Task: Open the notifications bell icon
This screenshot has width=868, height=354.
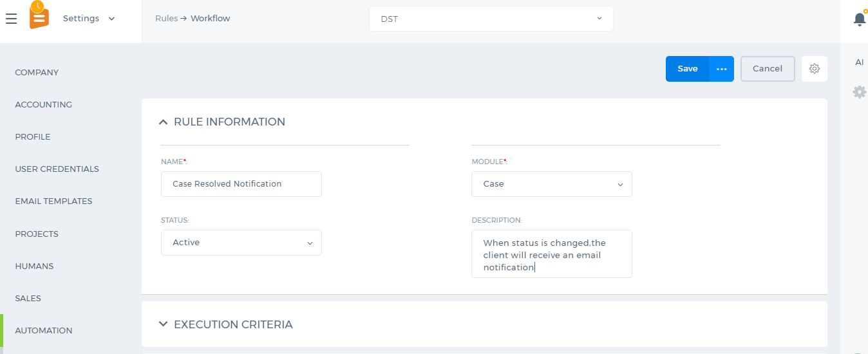Action: [860, 19]
